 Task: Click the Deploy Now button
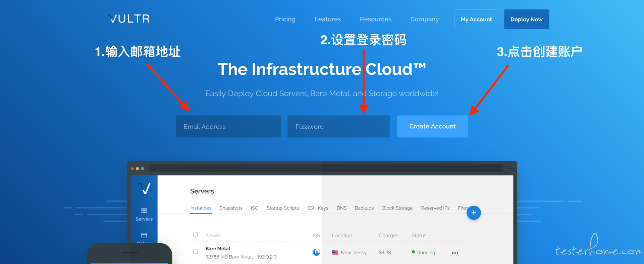(527, 19)
